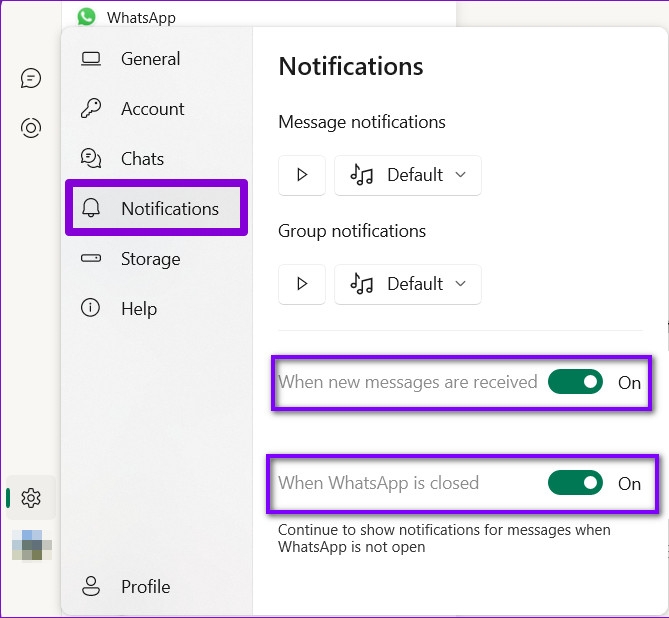Click the bell icon beside Notifications

[91, 208]
